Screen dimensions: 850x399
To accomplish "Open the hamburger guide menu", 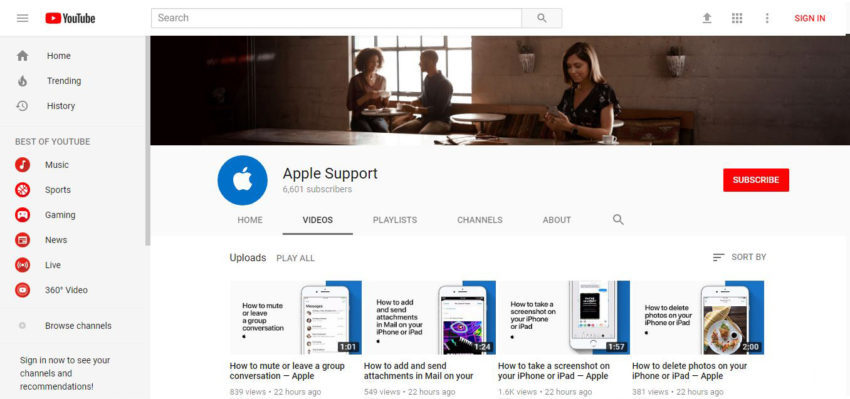I will [x=22, y=18].
